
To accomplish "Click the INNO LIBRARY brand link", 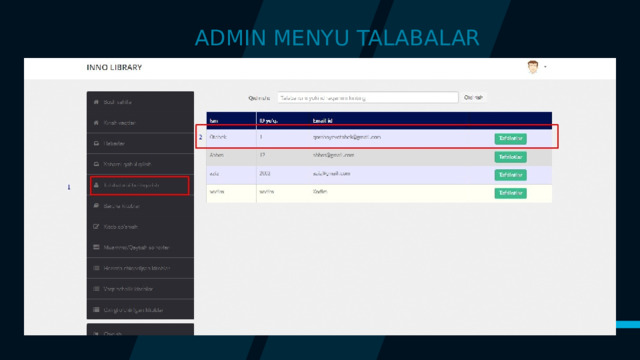I will [114, 67].
